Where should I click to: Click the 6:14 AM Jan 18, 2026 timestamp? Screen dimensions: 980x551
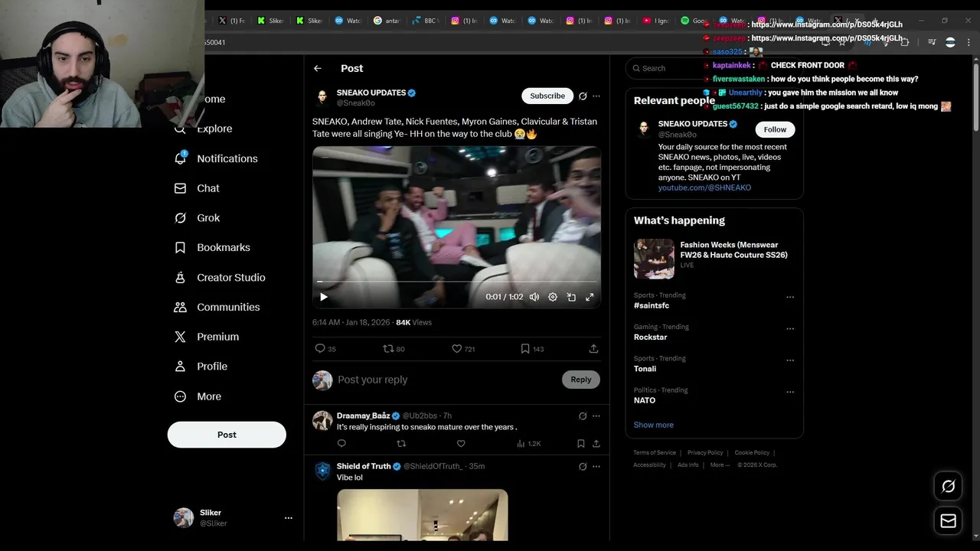pos(351,323)
